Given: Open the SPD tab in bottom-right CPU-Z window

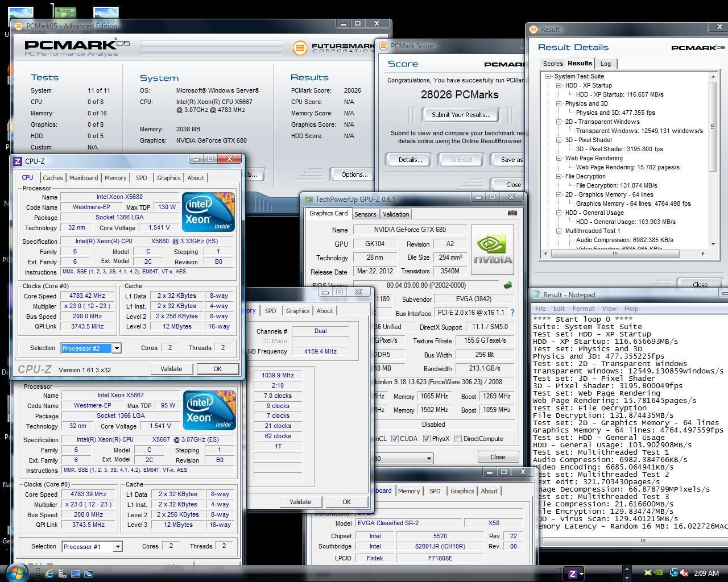Looking at the screenshot, I should 435,491.
